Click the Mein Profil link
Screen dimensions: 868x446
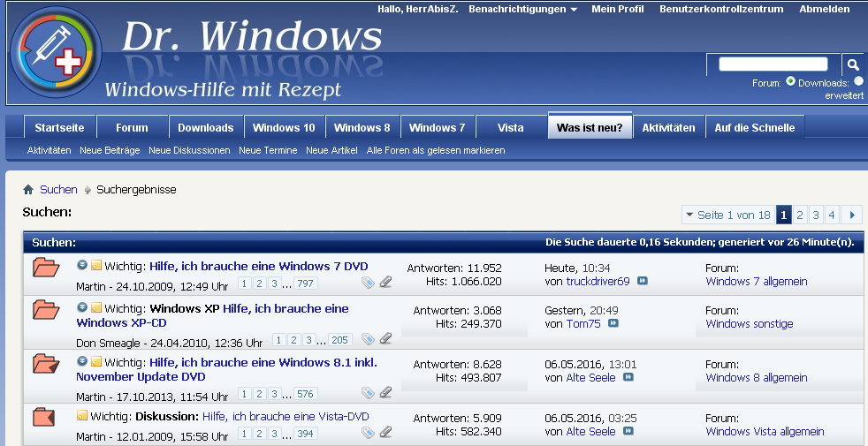617,9
